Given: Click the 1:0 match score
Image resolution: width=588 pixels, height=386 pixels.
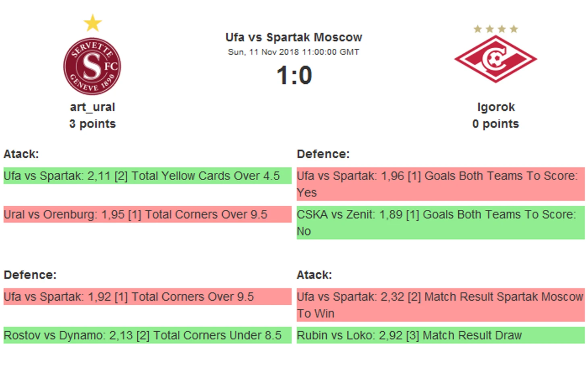Looking at the screenshot, I should coord(294,75).
